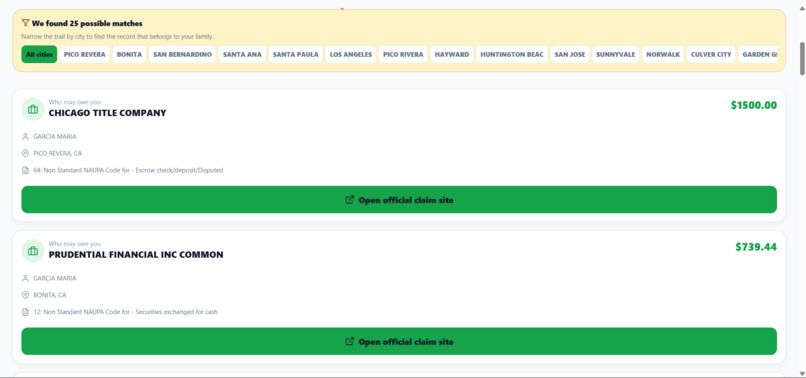Click the page scrollbar thumb
Screen dimensions: 806x378
coord(802,59)
